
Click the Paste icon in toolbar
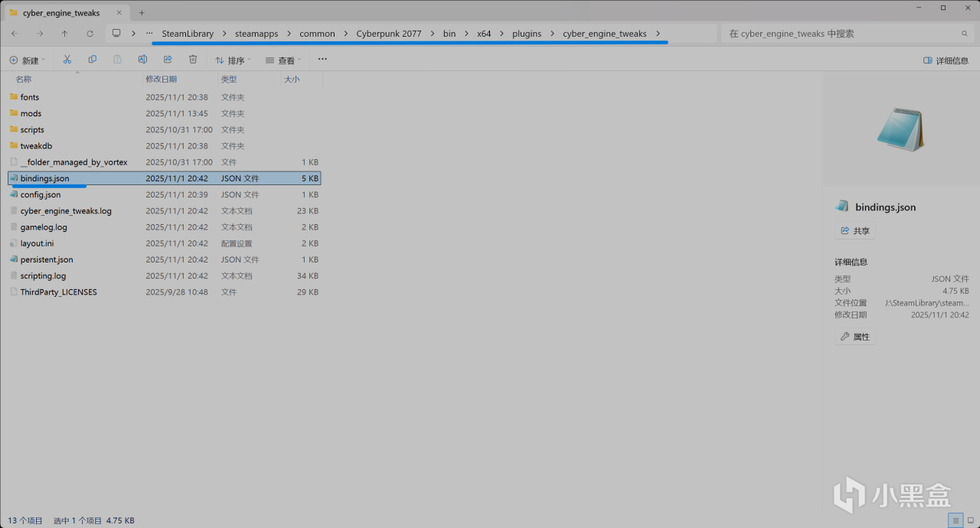coord(117,60)
